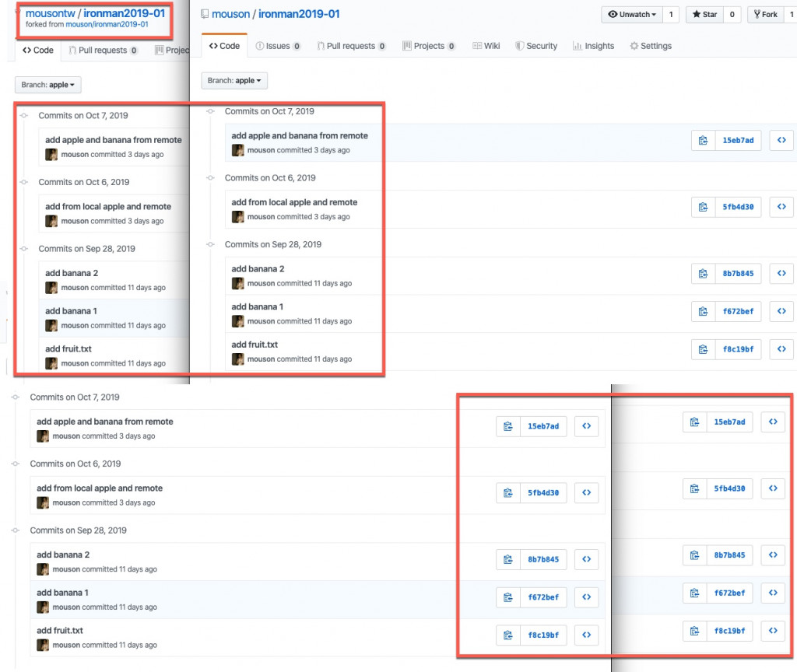Click mouson author name on lower 'add fruit.txt'
Screen dimensions: 797x672
tap(67, 645)
